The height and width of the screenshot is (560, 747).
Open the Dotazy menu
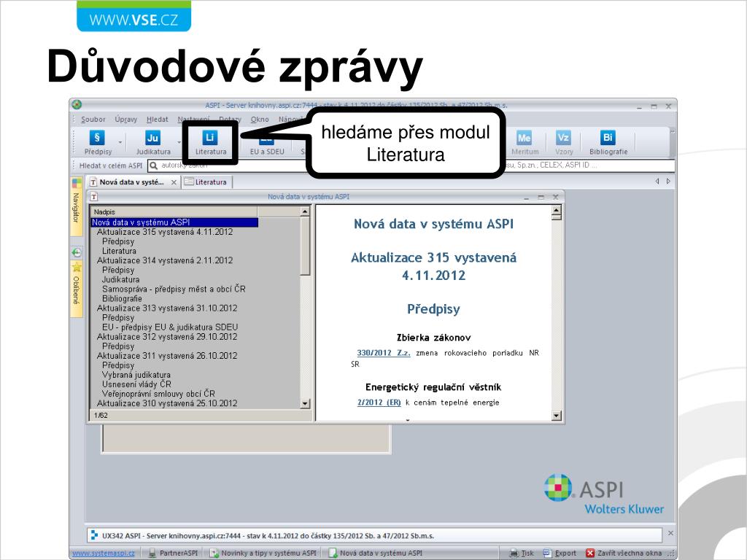point(230,119)
